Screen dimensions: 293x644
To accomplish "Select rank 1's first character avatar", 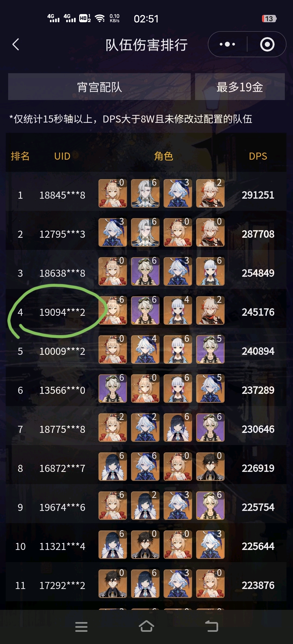I will pyautogui.click(x=113, y=193).
